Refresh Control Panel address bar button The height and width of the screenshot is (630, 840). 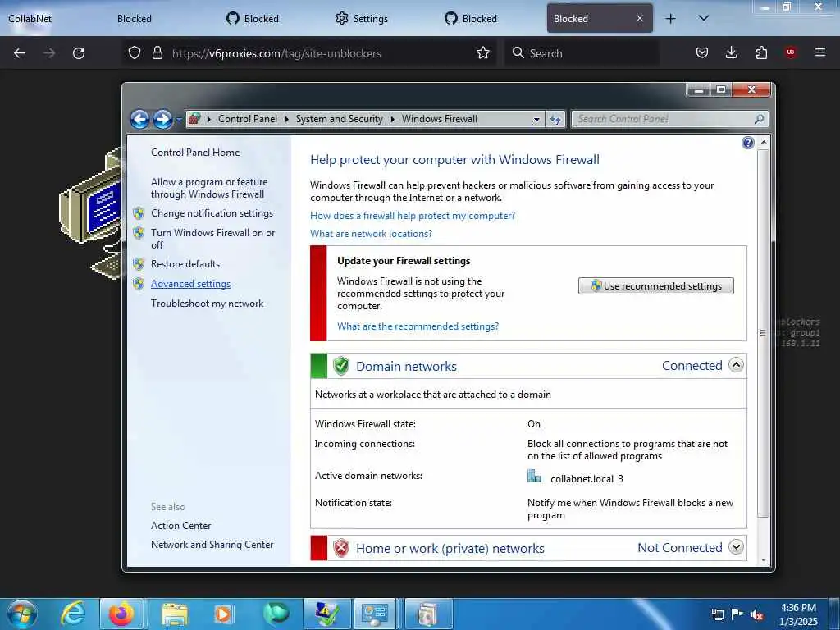tap(555, 120)
